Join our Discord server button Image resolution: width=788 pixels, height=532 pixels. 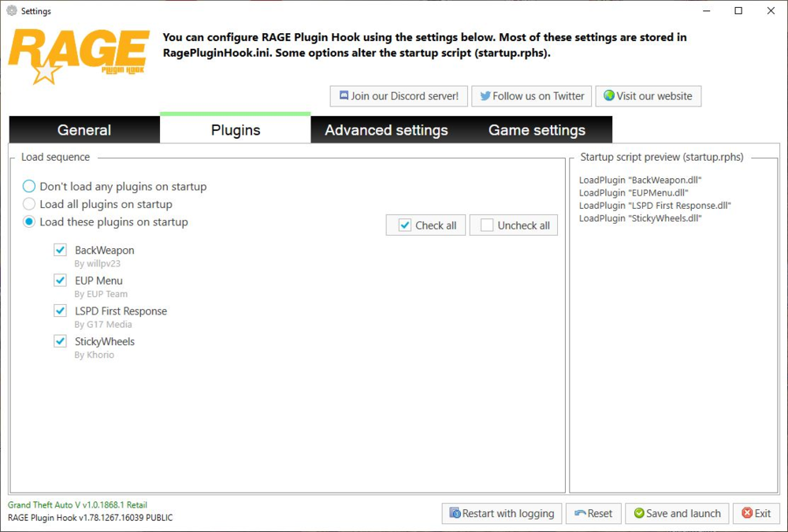coord(399,96)
